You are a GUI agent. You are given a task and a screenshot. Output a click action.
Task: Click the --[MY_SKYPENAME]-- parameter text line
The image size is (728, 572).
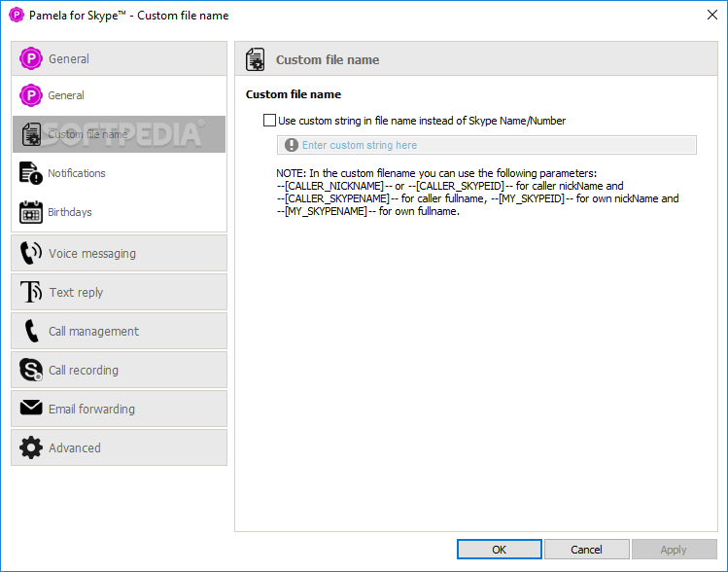[x=367, y=211]
